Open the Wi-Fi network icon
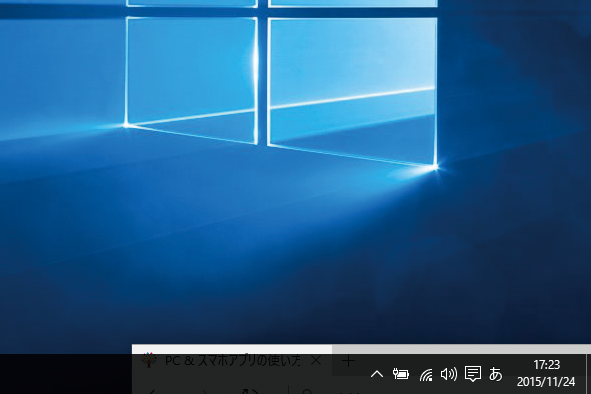 [426, 375]
